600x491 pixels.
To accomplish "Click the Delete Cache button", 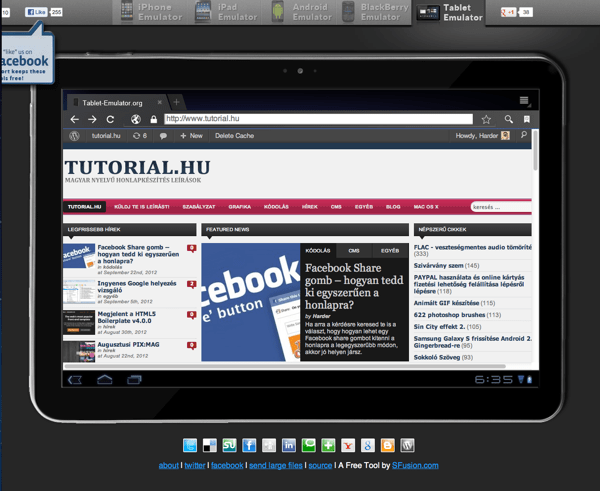I will click(x=234, y=135).
